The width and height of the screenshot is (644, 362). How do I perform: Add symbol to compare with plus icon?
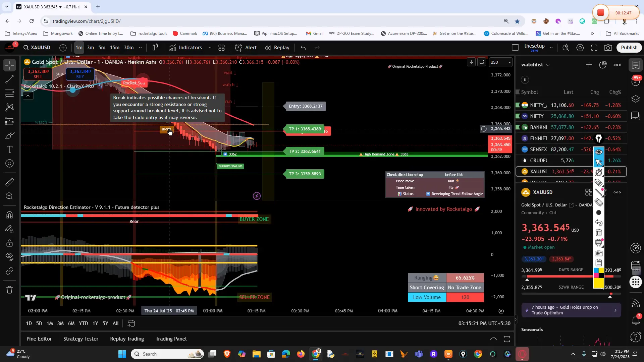[x=63, y=48]
